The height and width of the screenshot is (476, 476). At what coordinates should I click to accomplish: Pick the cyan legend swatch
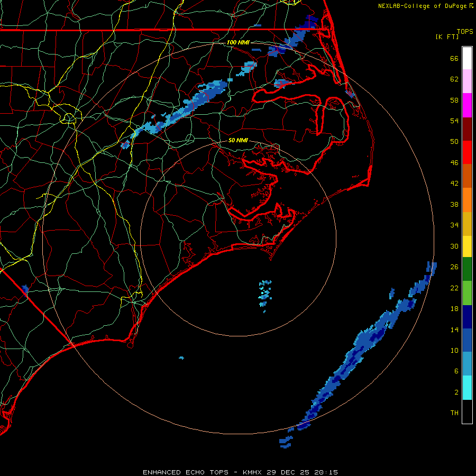click(x=467, y=388)
